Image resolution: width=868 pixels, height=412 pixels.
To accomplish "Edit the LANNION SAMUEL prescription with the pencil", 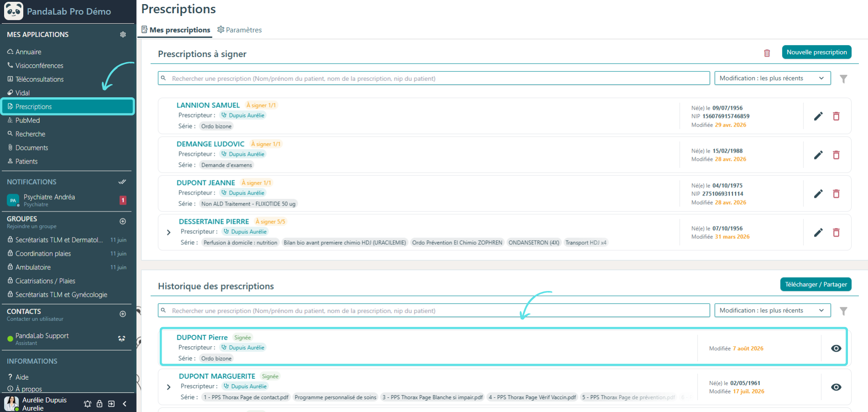I will [x=818, y=116].
